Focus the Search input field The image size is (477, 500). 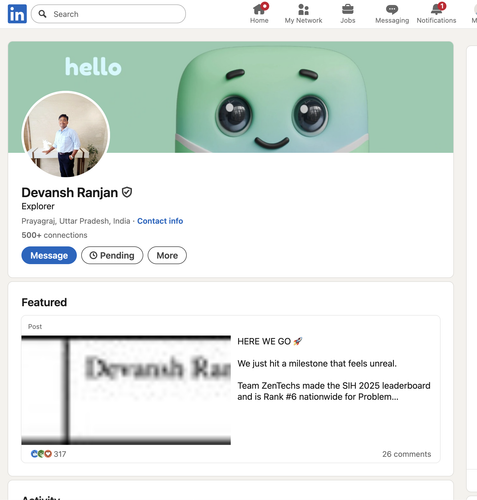(108, 14)
